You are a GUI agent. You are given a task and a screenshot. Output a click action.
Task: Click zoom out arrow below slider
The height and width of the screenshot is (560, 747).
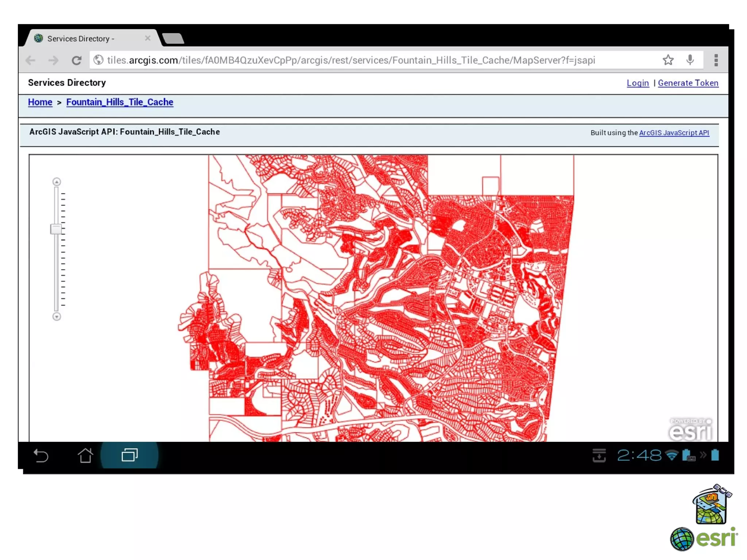click(x=57, y=316)
